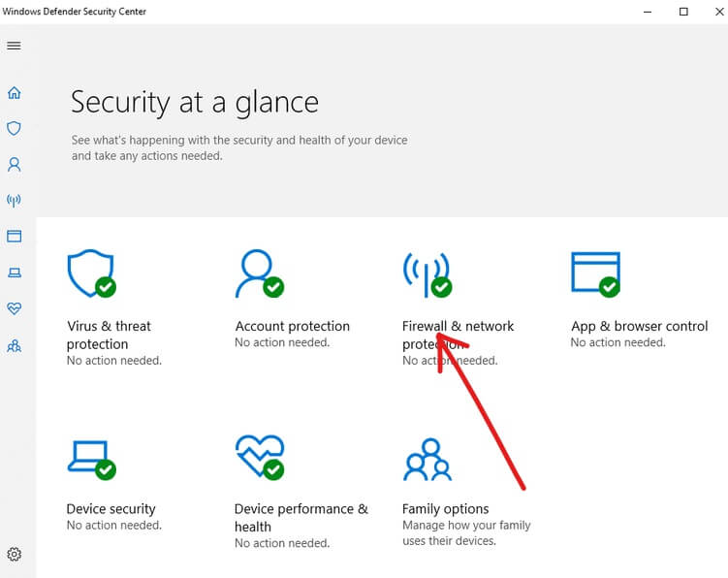Open Firewall & network protection tile icon
Image resolution: width=728 pixels, height=578 pixels.
tap(427, 274)
